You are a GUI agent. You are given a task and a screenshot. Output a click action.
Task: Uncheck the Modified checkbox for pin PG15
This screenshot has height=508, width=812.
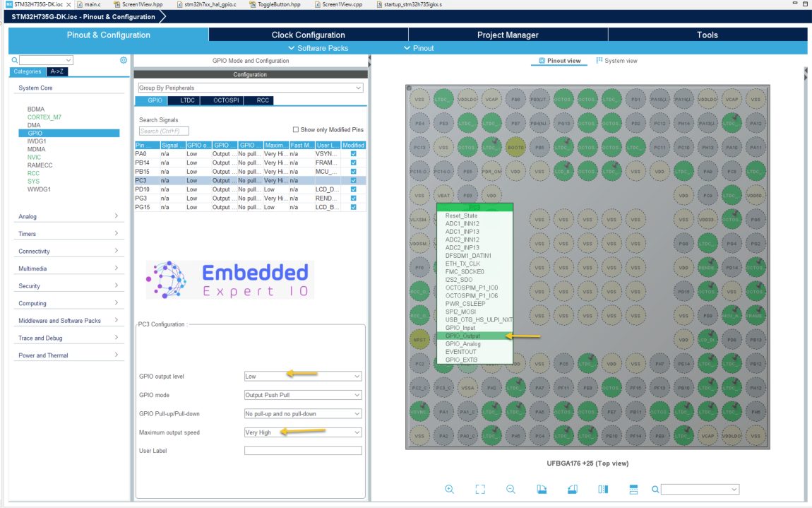coord(353,207)
